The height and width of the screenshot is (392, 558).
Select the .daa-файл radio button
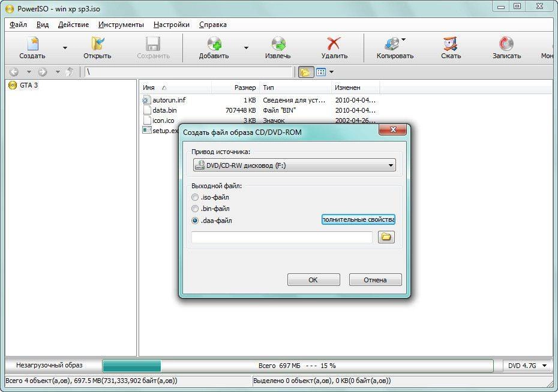point(194,221)
